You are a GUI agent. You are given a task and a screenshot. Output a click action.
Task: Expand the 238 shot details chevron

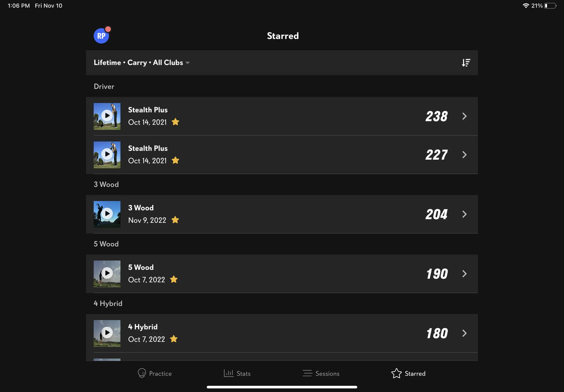click(464, 116)
